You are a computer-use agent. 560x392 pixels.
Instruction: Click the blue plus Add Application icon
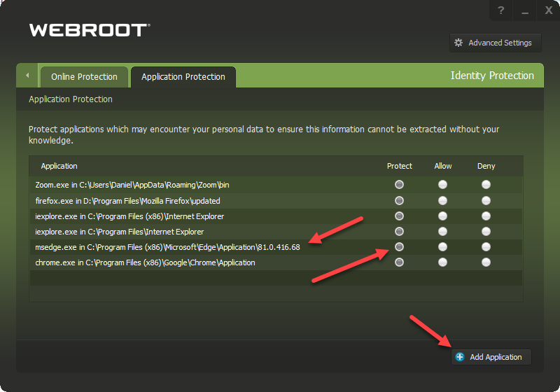pos(460,357)
